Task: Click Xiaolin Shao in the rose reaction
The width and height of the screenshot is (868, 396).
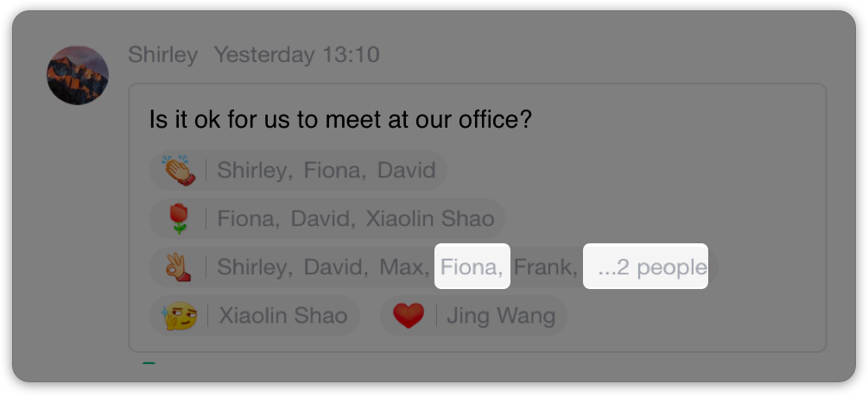Action: pyautogui.click(x=430, y=218)
